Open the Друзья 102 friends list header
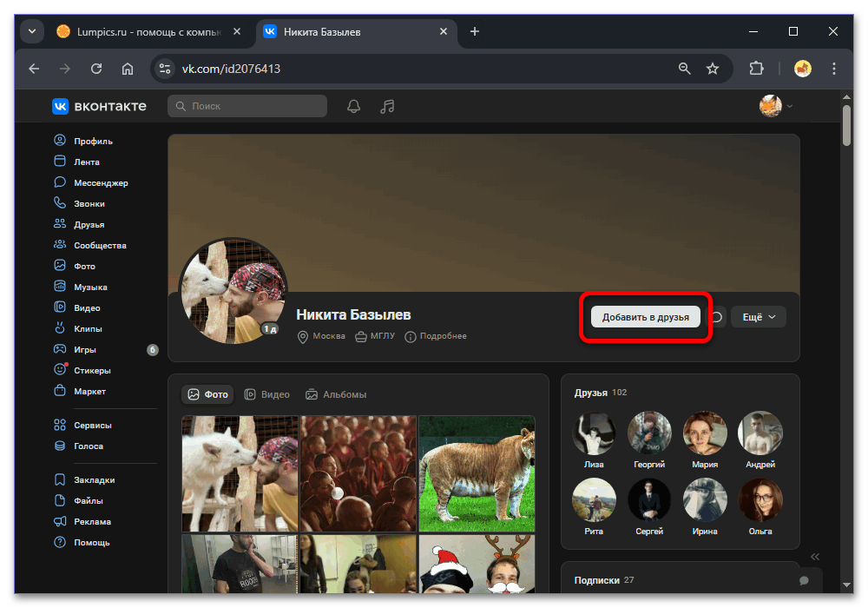The width and height of the screenshot is (868, 608). [601, 393]
